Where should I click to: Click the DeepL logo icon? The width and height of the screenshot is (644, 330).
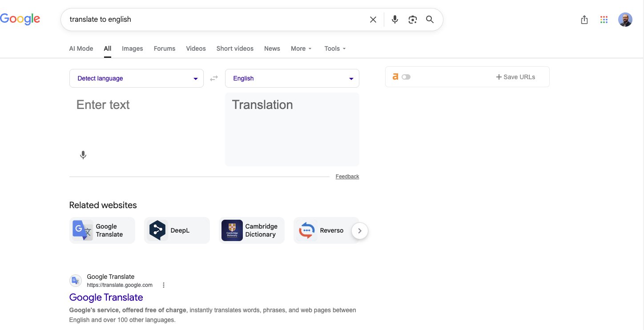pos(157,230)
